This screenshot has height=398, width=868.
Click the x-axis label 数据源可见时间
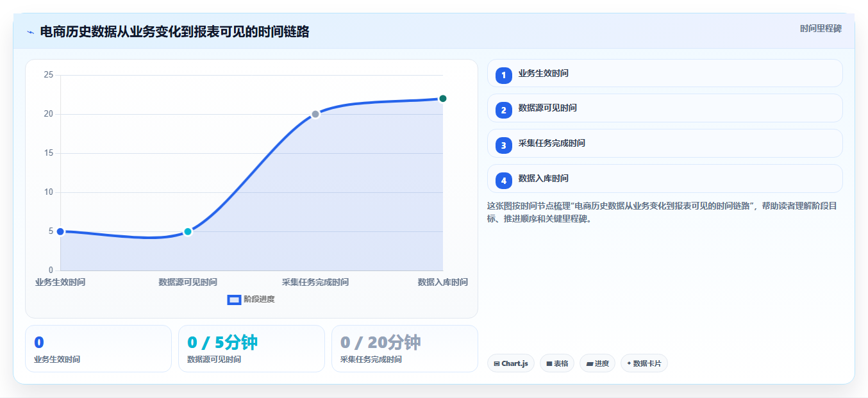(188, 282)
